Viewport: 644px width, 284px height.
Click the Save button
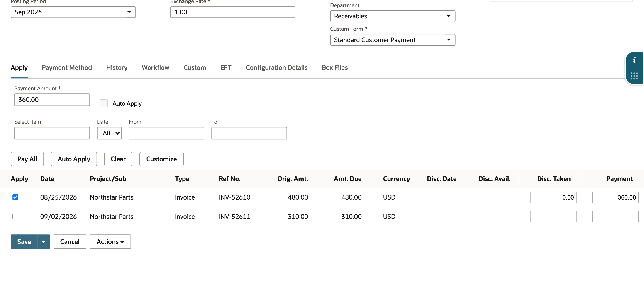[24, 242]
